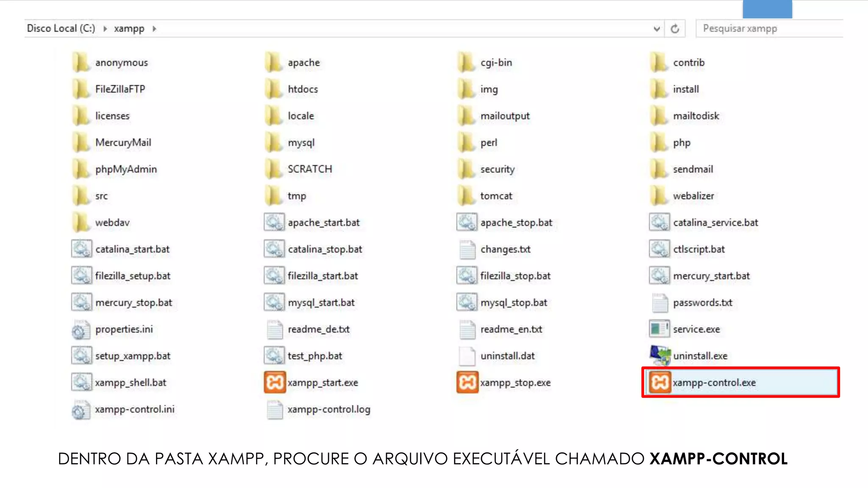
Task: Select the changes.txt file icon
Action: [x=467, y=249]
